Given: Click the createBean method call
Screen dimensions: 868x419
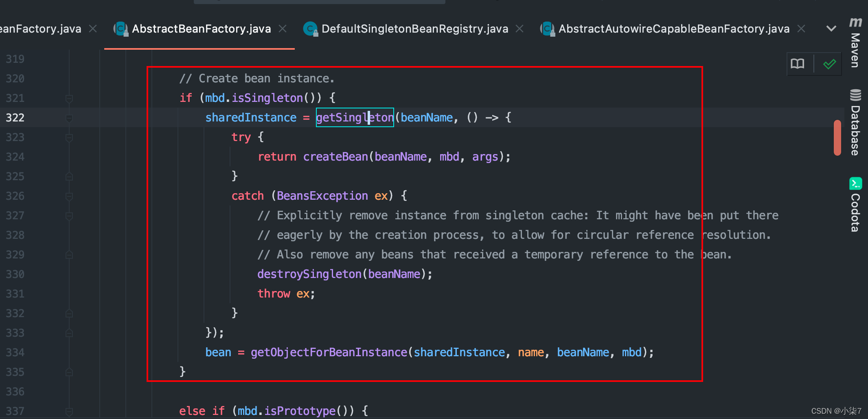Looking at the screenshot, I should point(335,157).
